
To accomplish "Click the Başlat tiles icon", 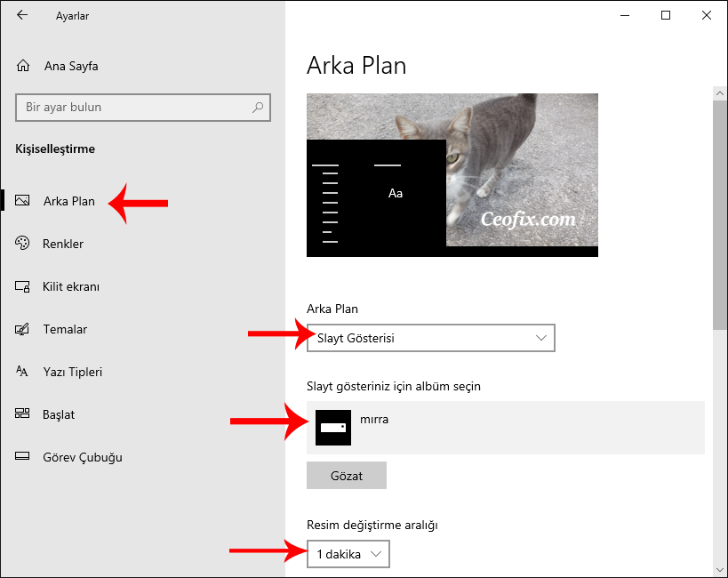I will click(x=22, y=413).
